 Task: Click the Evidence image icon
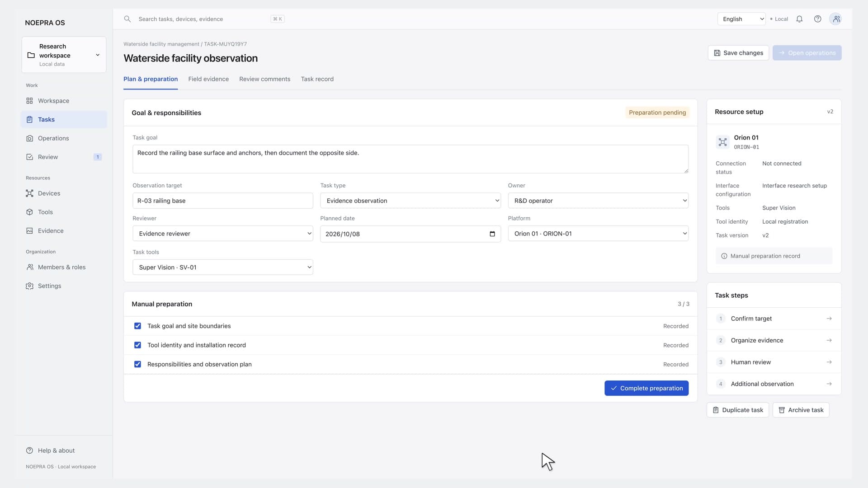(29, 231)
